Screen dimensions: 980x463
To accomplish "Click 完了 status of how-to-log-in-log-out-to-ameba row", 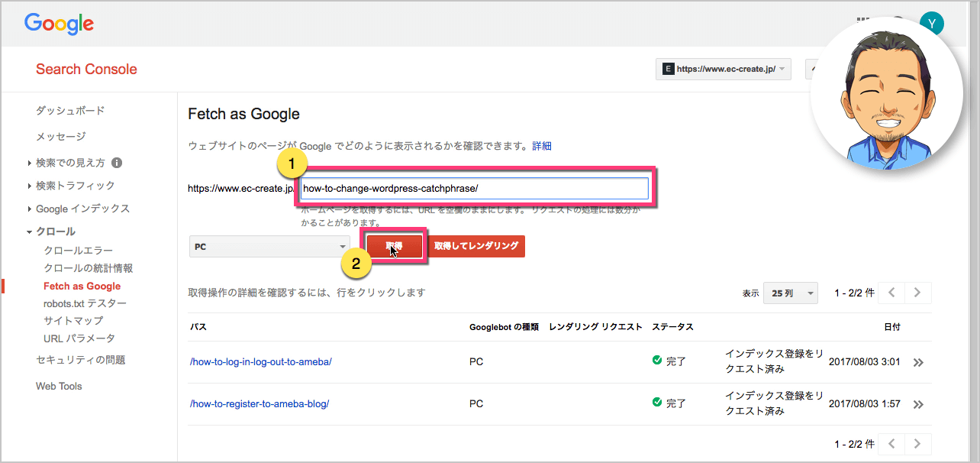I will [669, 361].
